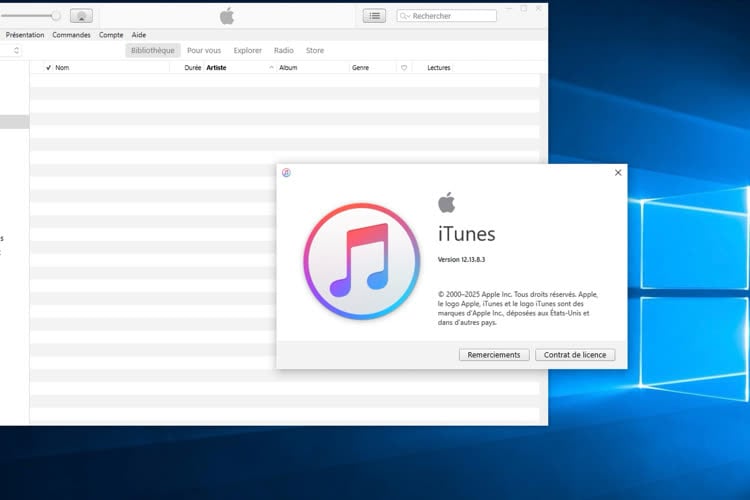The image size is (750, 500).
Task: Open the list view button near search
Action: [x=375, y=16]
